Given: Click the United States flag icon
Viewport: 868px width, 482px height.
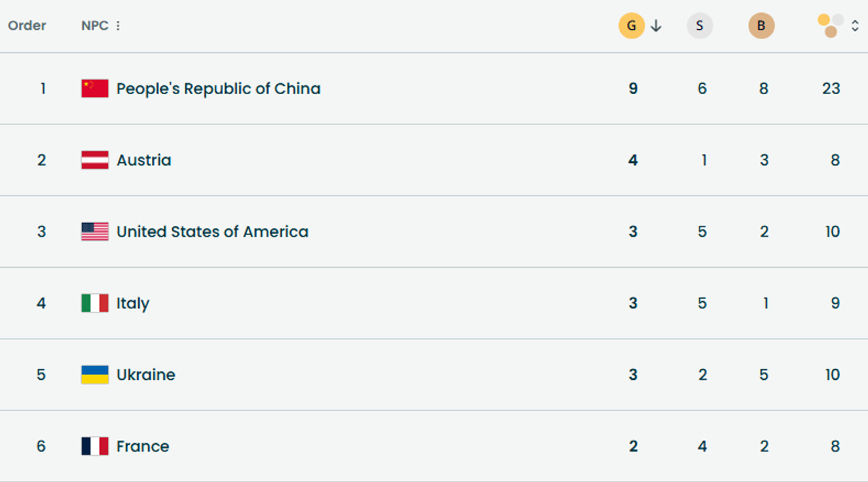Looking at the screenshot, I should pos(95,232).
